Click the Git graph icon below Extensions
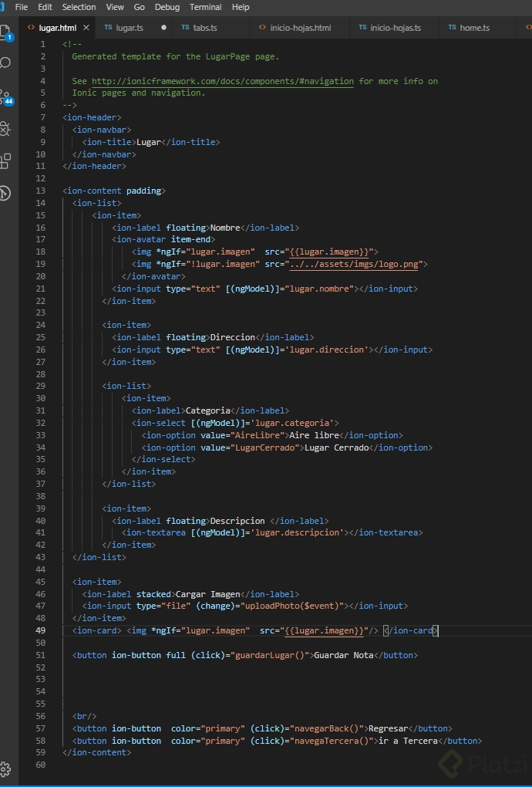 point(5,193)
